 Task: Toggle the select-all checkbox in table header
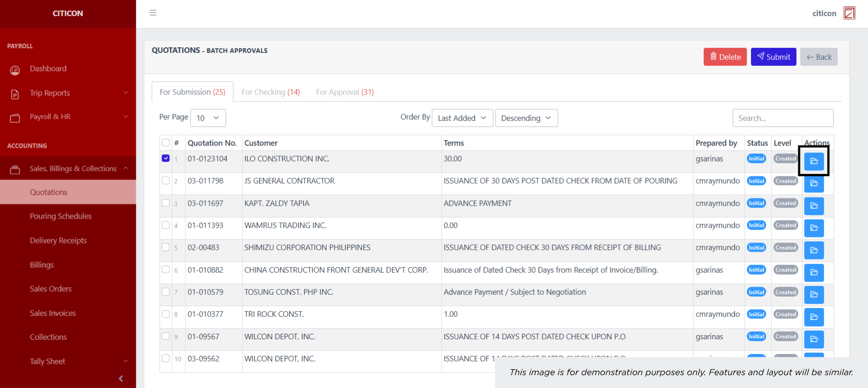pos(166,143)
